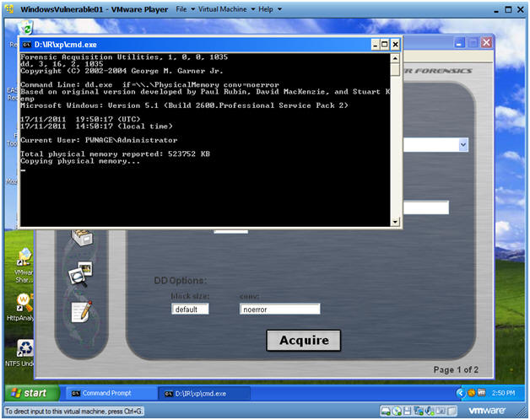Image resolution: width=530 pixels, height=420 pixels.
Task: Minimize the D:\IR\xp\cmd.exe console window
Action: [376, 45]
